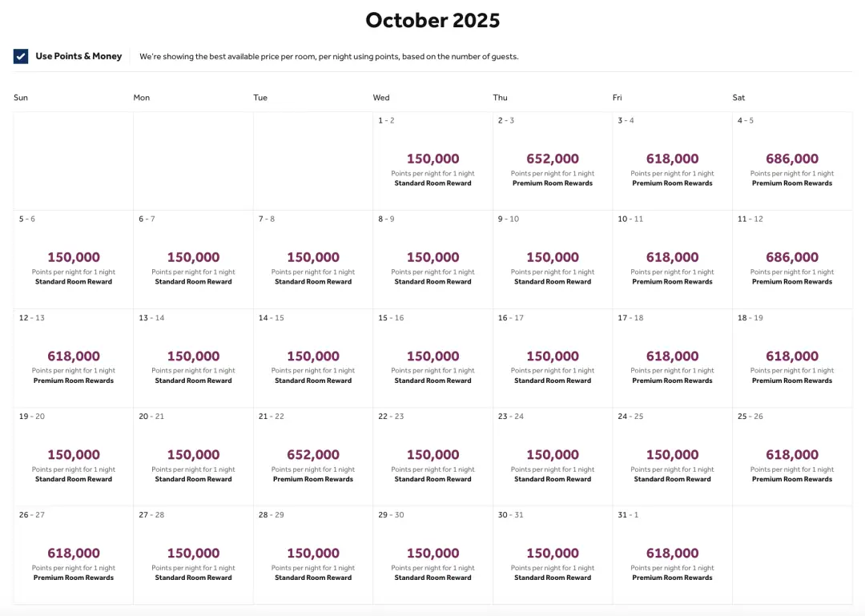The image size is (865, 616).
Task: Uncheck the Use Points & Money checkbox
Action: coord(21,56)
